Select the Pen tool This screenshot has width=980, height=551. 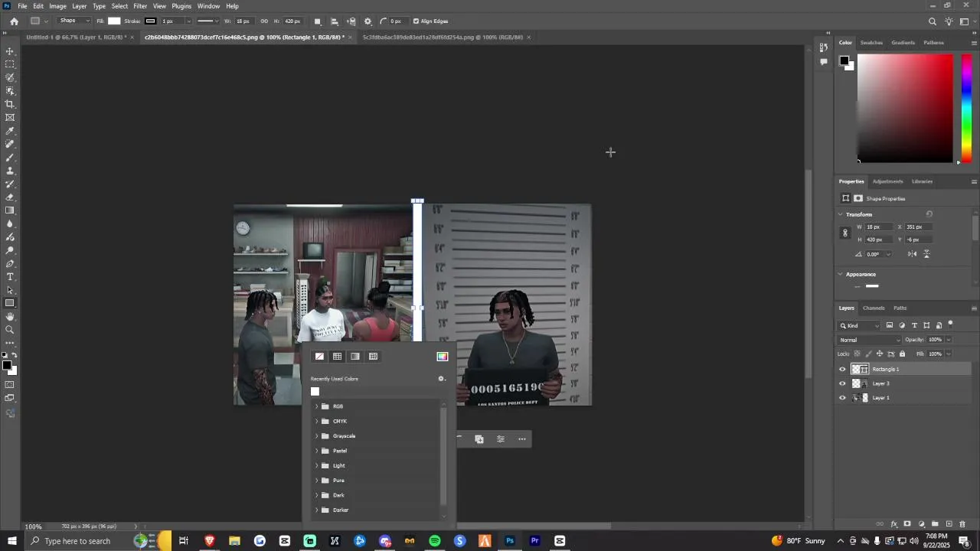point(10,263)
